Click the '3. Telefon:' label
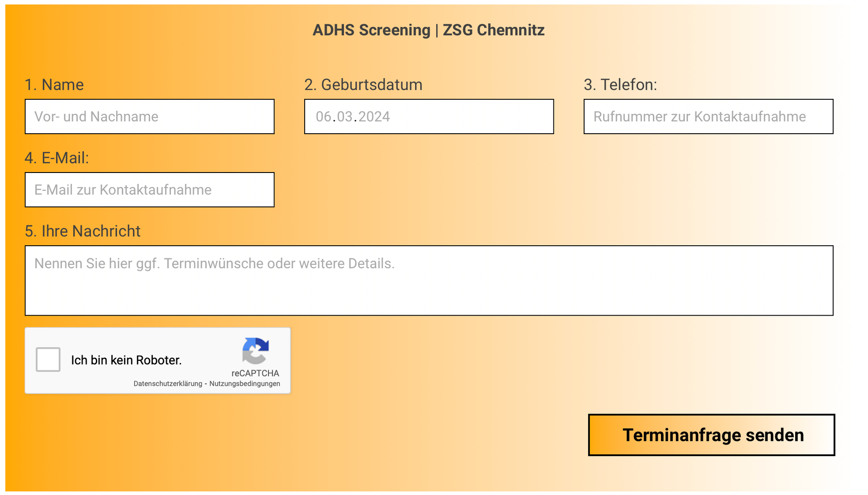Screen dimensions: 868x495 [x=620, y=84]
